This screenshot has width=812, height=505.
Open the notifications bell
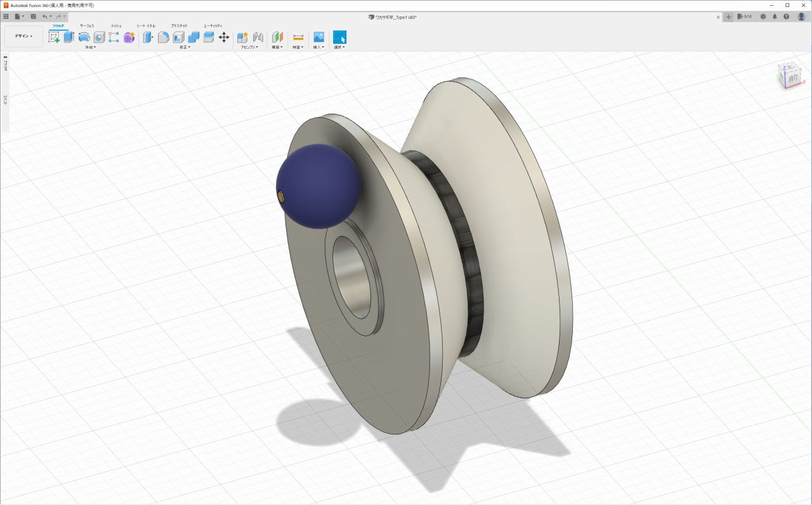(775, 16)
